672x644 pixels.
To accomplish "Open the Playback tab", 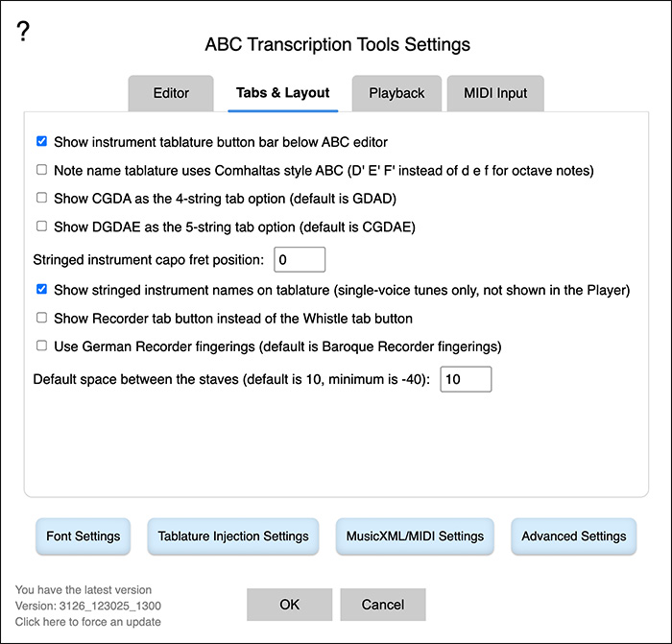I will [396, 94].
